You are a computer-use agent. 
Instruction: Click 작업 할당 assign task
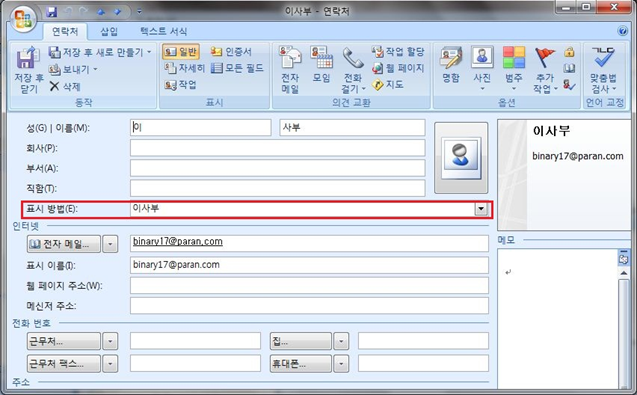point(398,52)
